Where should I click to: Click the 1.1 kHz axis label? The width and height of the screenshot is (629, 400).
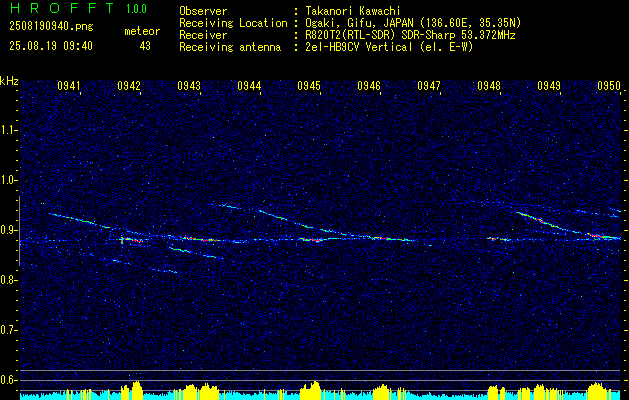tap(8, 130)
